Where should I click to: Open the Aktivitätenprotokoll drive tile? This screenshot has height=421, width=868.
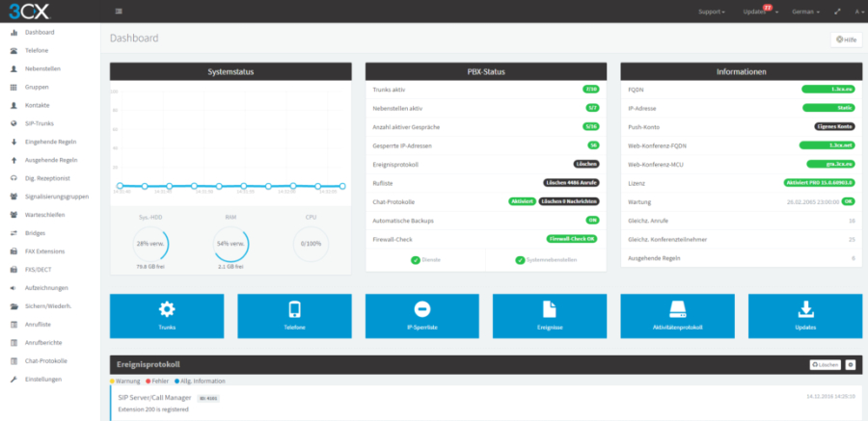point(678,316)
